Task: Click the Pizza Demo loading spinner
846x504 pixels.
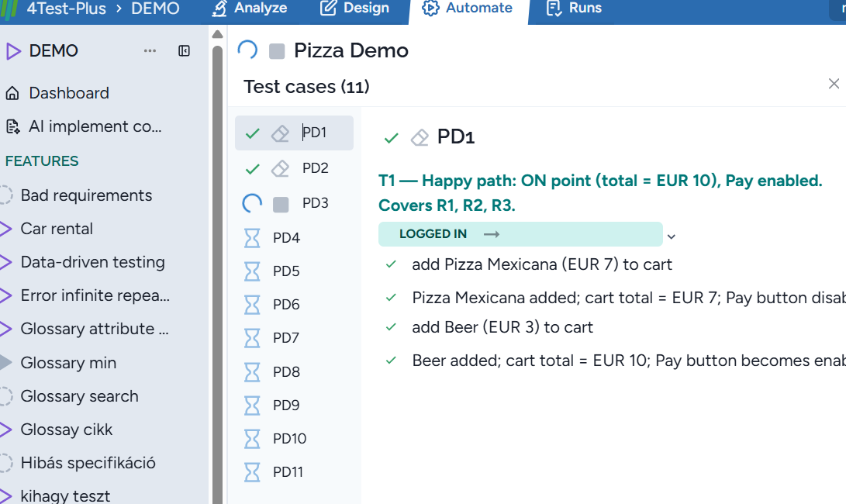Action: 247,50
